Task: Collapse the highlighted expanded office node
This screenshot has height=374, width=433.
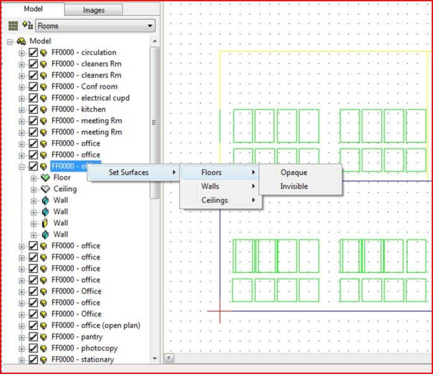Action: point(22,166)
